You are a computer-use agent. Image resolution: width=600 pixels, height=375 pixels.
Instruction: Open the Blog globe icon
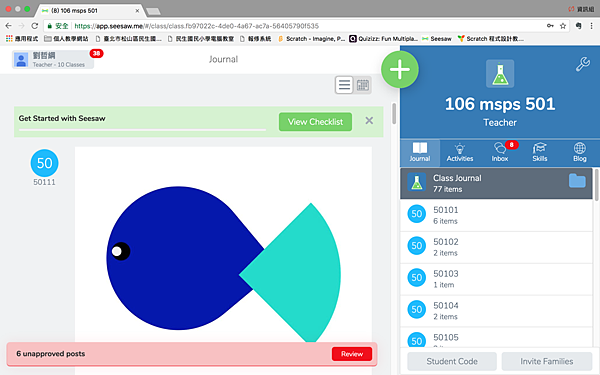(579, 148)
